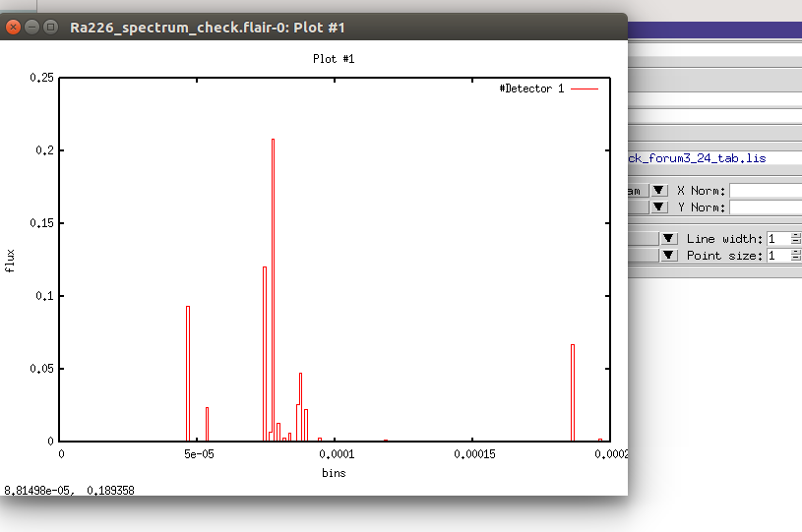Open the dropdown arrow beside X Norm
The width and height of the screenshot is (802, 532).
658,191
